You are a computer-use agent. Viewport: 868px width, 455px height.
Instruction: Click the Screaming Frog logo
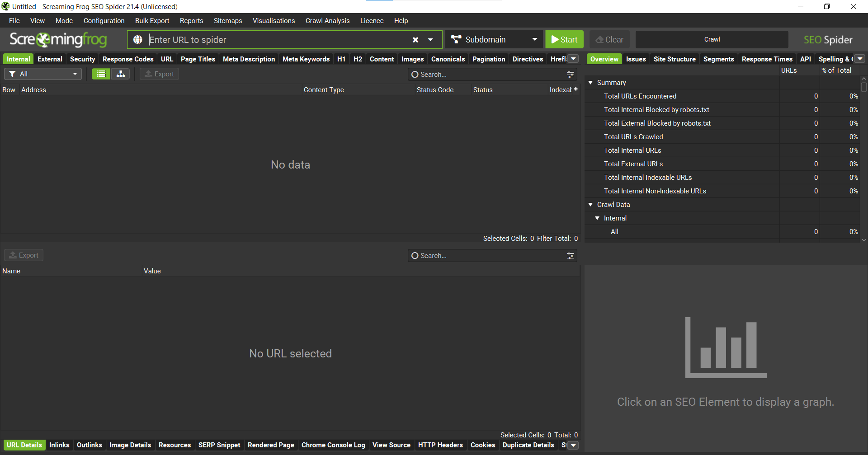[58, 40]
